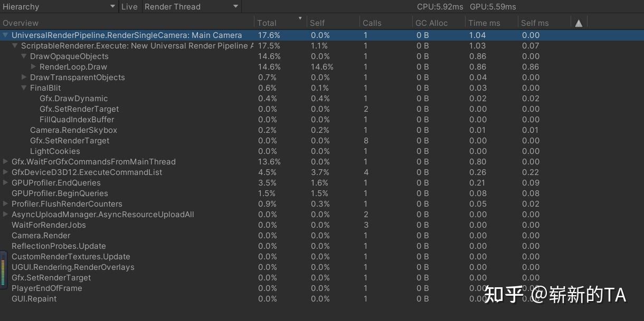Select GPUProfiler.BeginQueries row
Screen dimensions: 644x321
(x=322, y=193)
